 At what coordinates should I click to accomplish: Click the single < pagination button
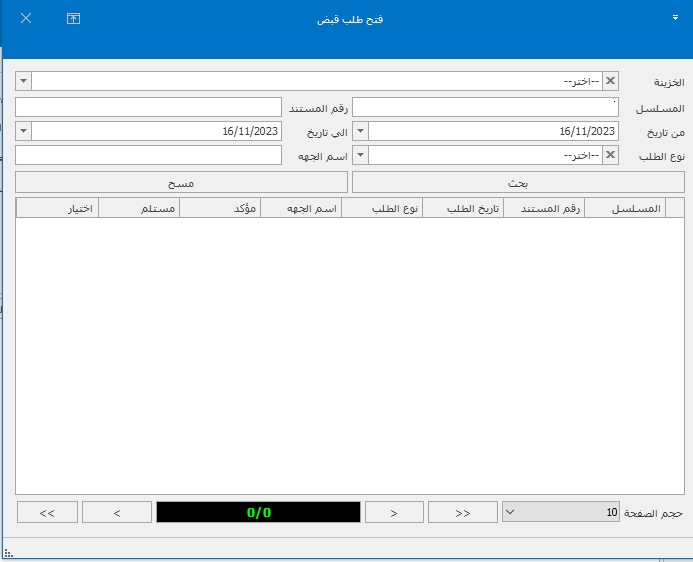tap(117, 512)
